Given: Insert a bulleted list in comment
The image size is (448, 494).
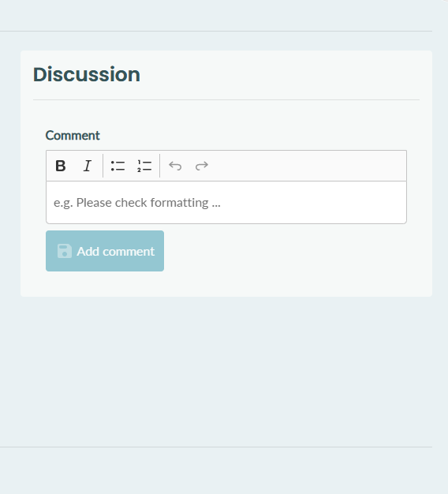Looking at the screenshot, I should click(118, 166).
